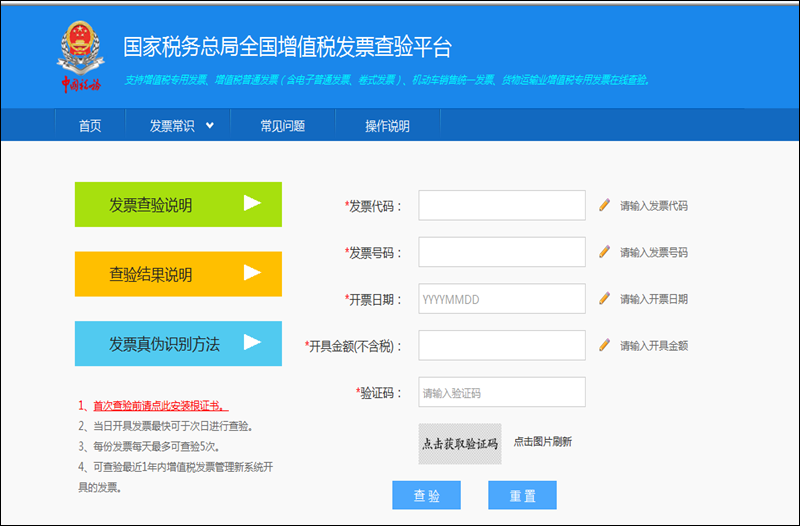
Task: Open the 首页 navigation tab
Action: click(x=90, y=126)
